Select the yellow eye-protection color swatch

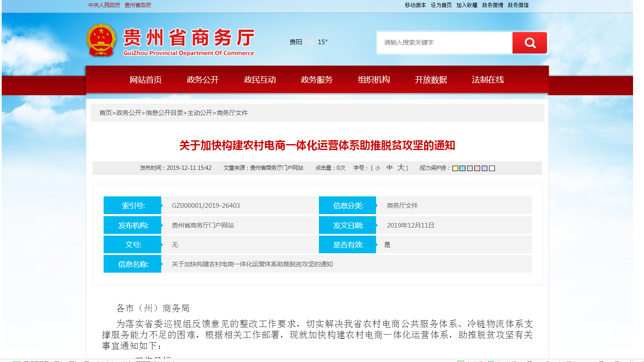[455, 169]
